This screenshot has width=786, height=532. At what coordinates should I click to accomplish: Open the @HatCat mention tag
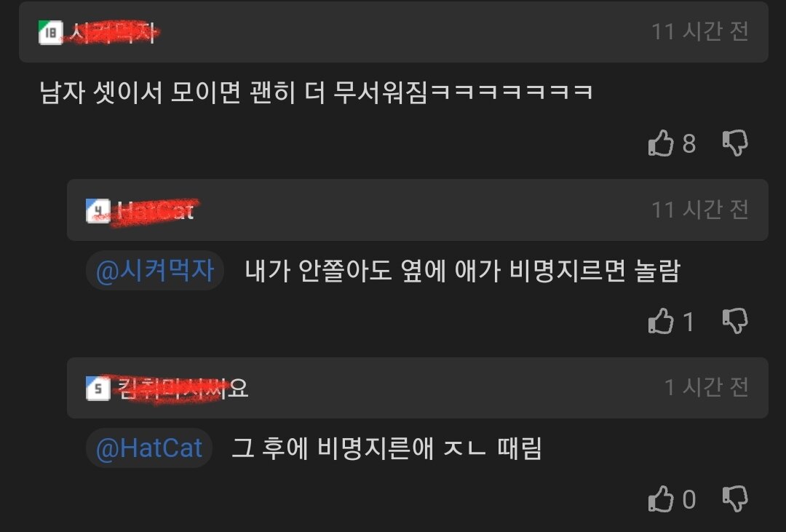click(x=149, y=448)
